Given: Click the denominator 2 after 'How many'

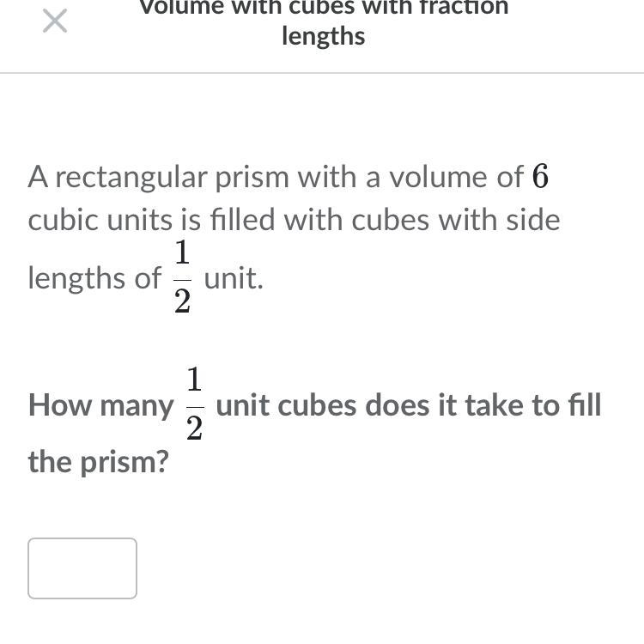Looking at the screenshot, I should (195, 428).
